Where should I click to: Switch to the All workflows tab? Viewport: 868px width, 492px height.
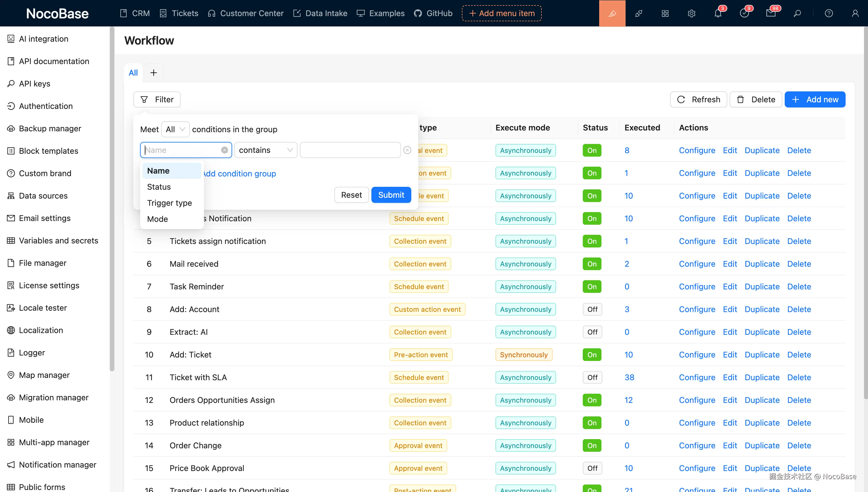pos(133,72)
